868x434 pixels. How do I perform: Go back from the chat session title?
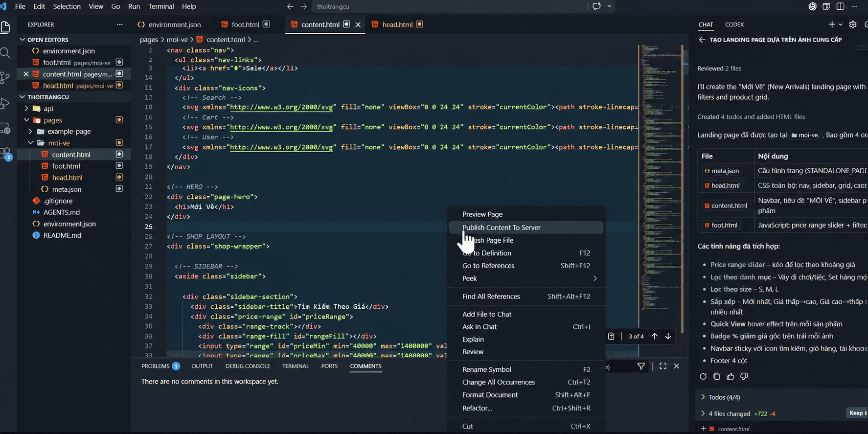702,40
